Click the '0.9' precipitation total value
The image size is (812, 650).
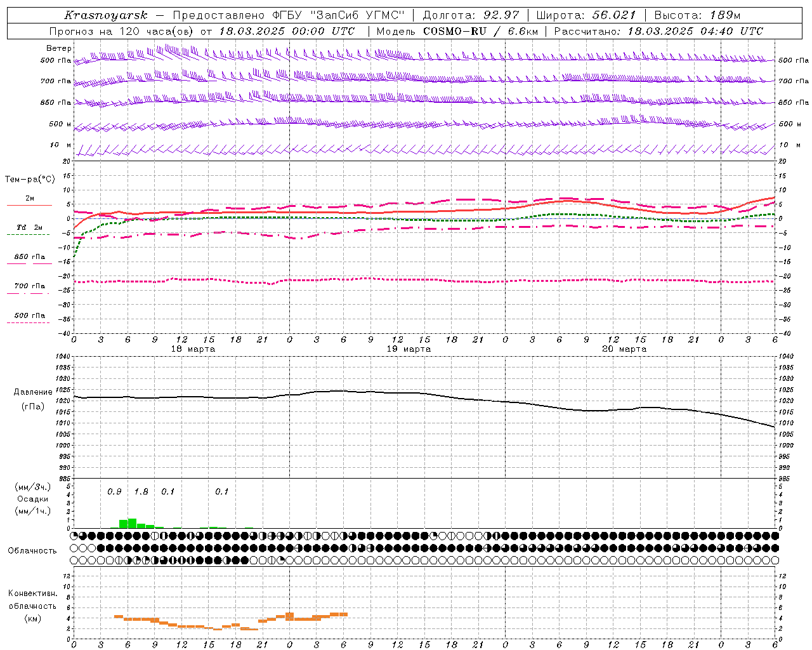coord(114,492)
